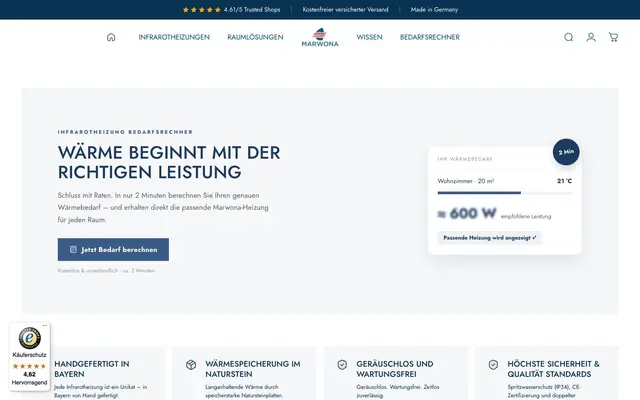Click the box icon beside Wärmespeicherung im Naturstein

pyautogui.click(x=191, y=364)
